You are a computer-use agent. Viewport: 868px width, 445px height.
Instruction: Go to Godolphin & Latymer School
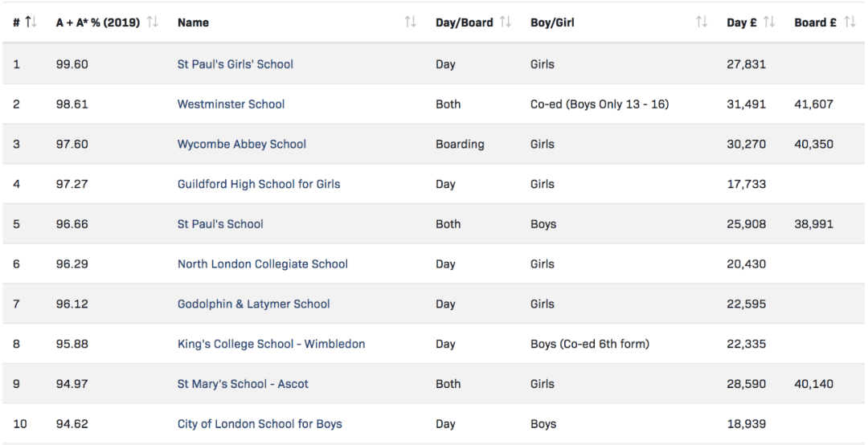tap(253, 304)
